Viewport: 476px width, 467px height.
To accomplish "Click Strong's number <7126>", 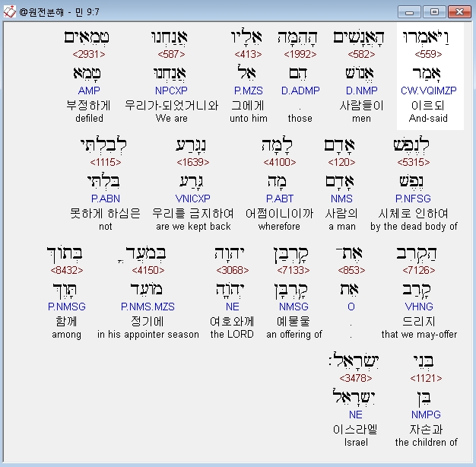I will (x=419, y=270).
